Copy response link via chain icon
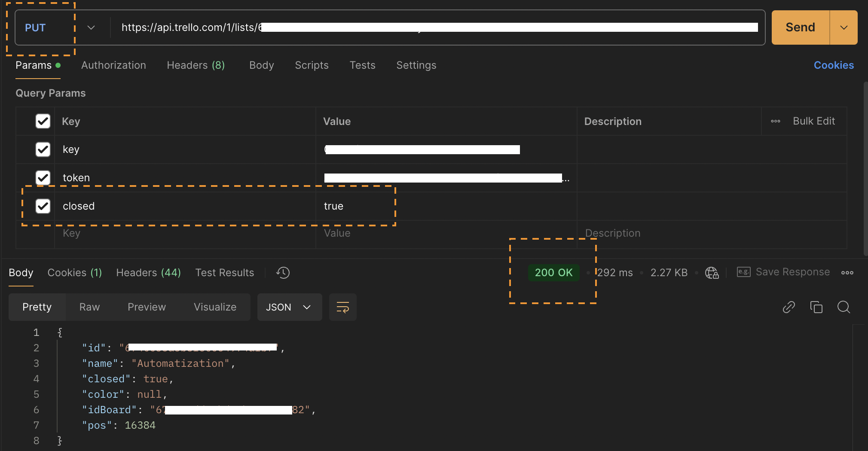This screenshot has height=451, width=868. click(789, 307)
